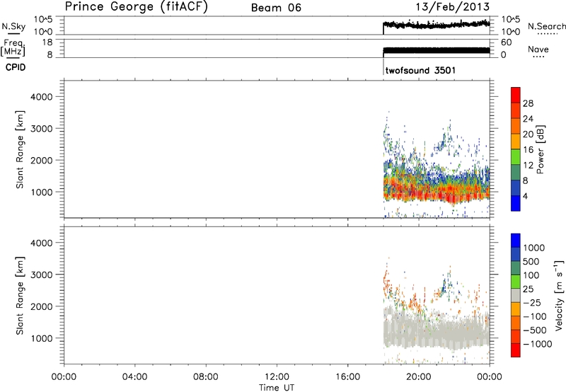This screenshot has width=566, height=392.
Task: Pick the yellow-orange 16-20 dB power swatch
Action: click(516, 142)
